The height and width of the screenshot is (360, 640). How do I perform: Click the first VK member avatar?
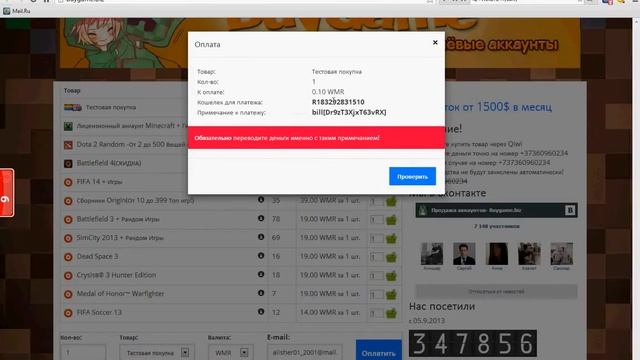(x=432, y=254)
